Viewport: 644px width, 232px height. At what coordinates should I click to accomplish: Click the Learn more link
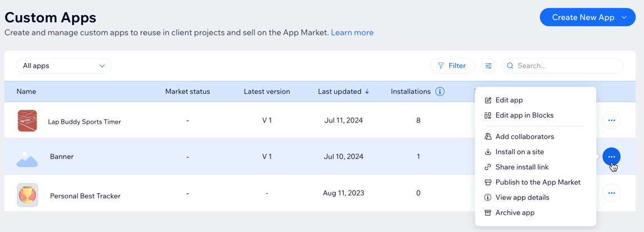352,33
